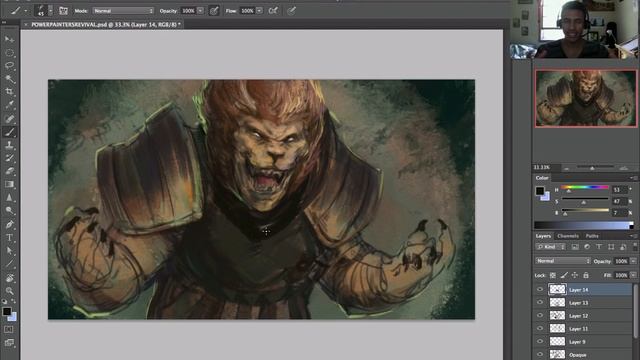Select the Magic Wand tool
Screen dimensions: 640x360
tap(9, 79)
